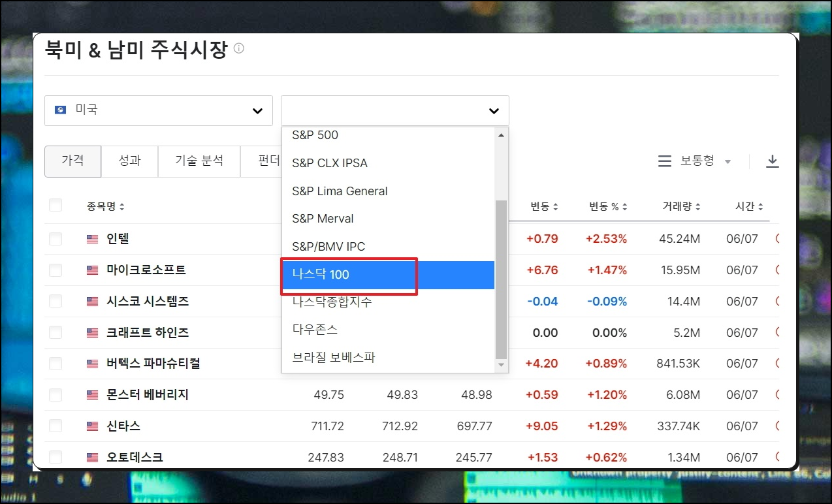The image size is (832, 504).
Task: Check the box for 오토데스크 row
Action: click(x=56, y=458)
